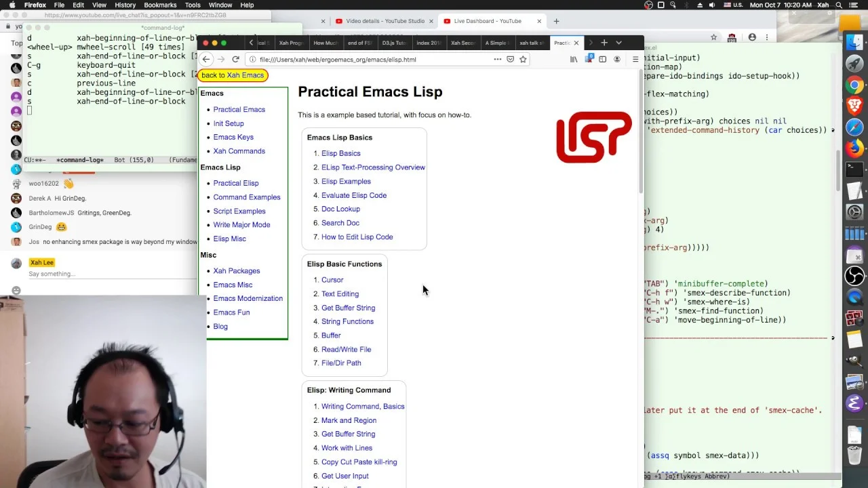The height and width of the screenshot is (488, 868).
Task: Switch to Live Dashboard - YouTube tab
Action: click(x=491, y=21)
